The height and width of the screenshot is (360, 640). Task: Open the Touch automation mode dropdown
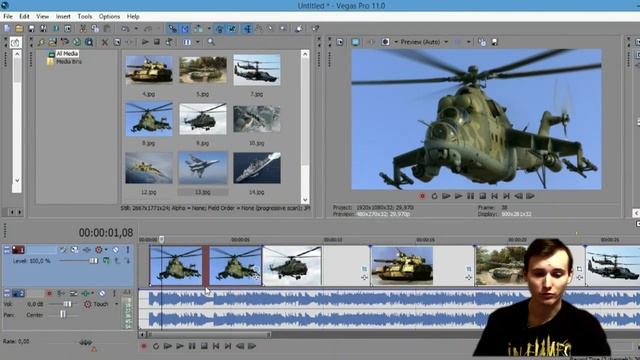tap(116, 304)
